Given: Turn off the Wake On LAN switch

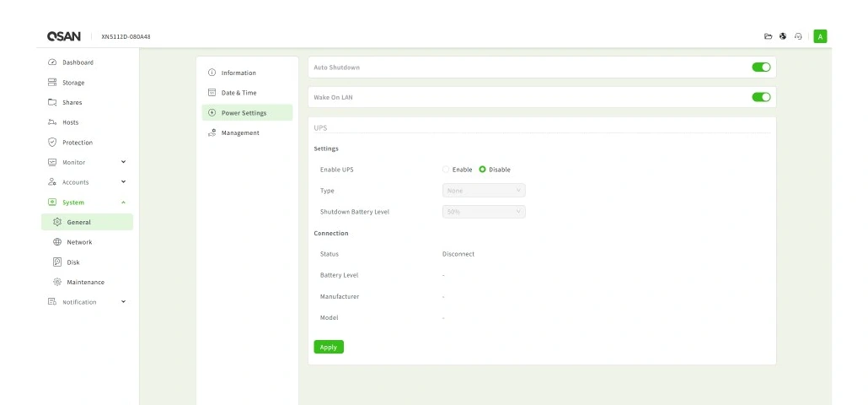Looking at the screenshot, I should point(761,97).
